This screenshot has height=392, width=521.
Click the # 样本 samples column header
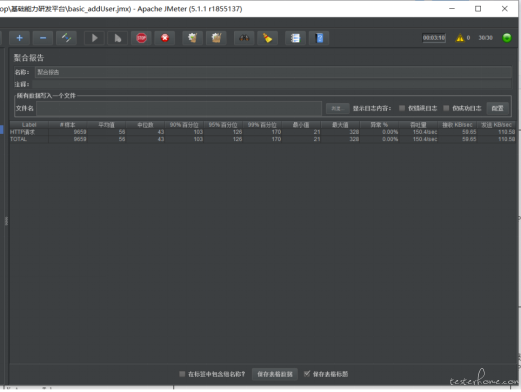tap(68, 125)
